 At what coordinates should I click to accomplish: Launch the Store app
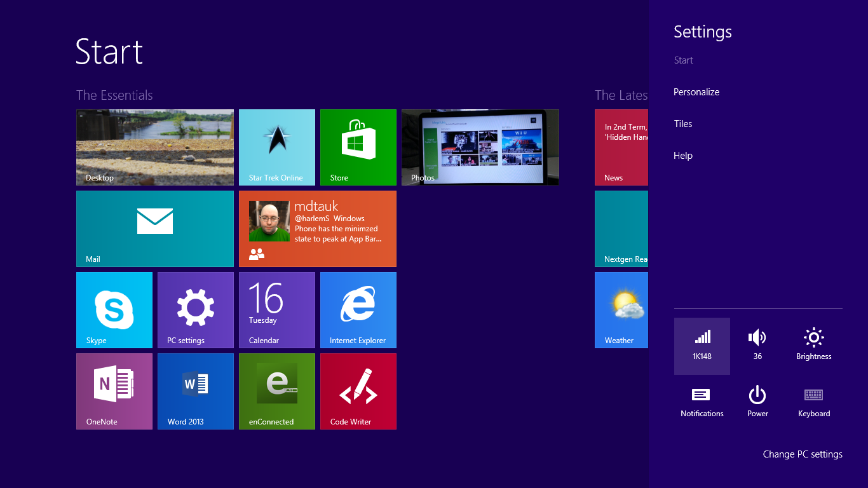pyautogui.click(x=358, y=147)
